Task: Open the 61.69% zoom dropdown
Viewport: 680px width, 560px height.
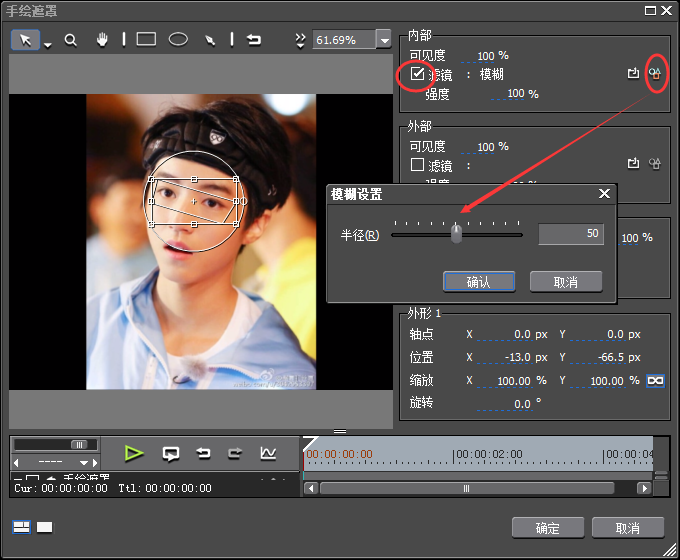Action: [x=384, y=40]
